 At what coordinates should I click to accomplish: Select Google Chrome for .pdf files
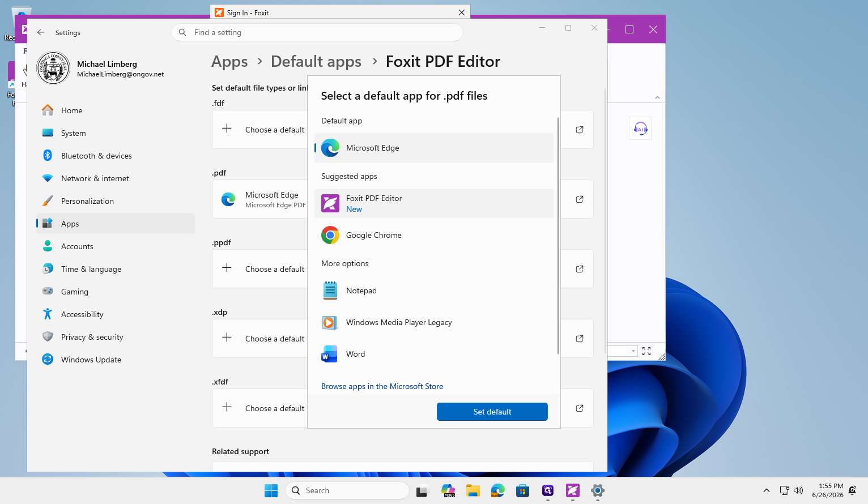click(434, 235)
